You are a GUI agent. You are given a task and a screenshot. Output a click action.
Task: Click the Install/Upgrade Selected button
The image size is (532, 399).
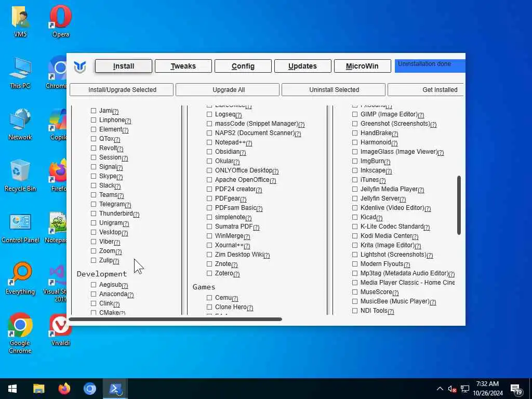[122, 90]
